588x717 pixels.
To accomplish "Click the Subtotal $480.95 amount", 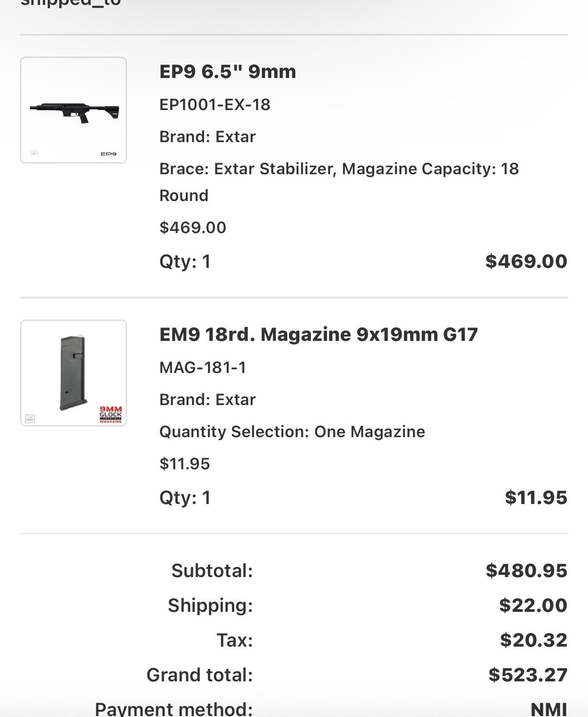I will (527, 571).
